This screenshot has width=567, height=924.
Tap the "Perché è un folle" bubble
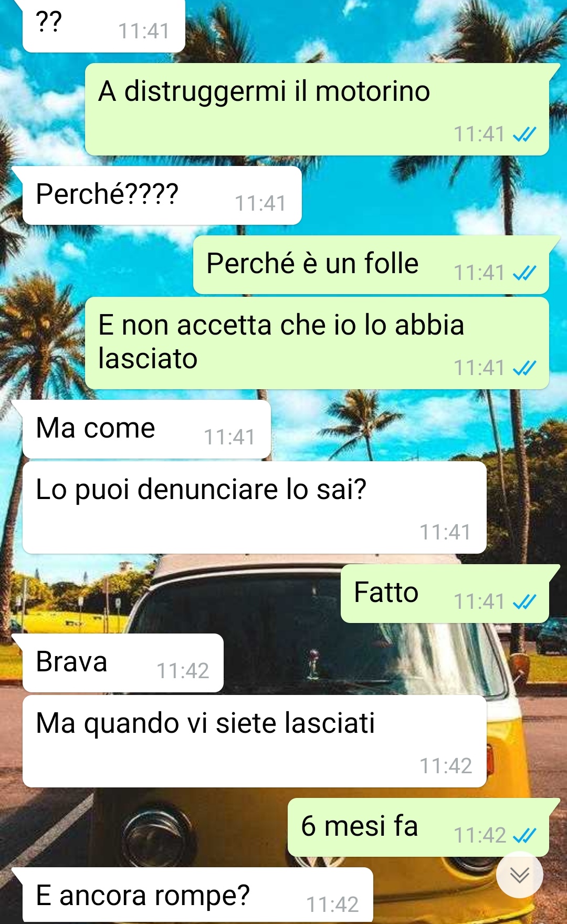coord(371,265)
